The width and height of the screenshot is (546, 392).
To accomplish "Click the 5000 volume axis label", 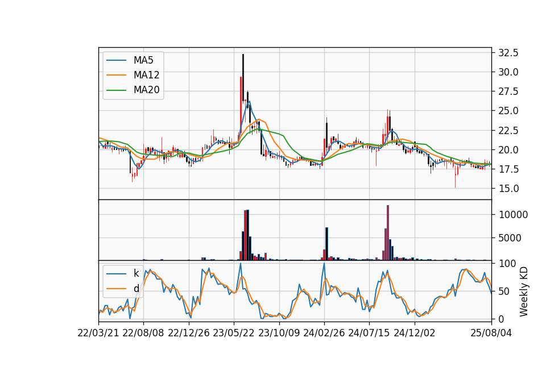I will tap(510, 238).
